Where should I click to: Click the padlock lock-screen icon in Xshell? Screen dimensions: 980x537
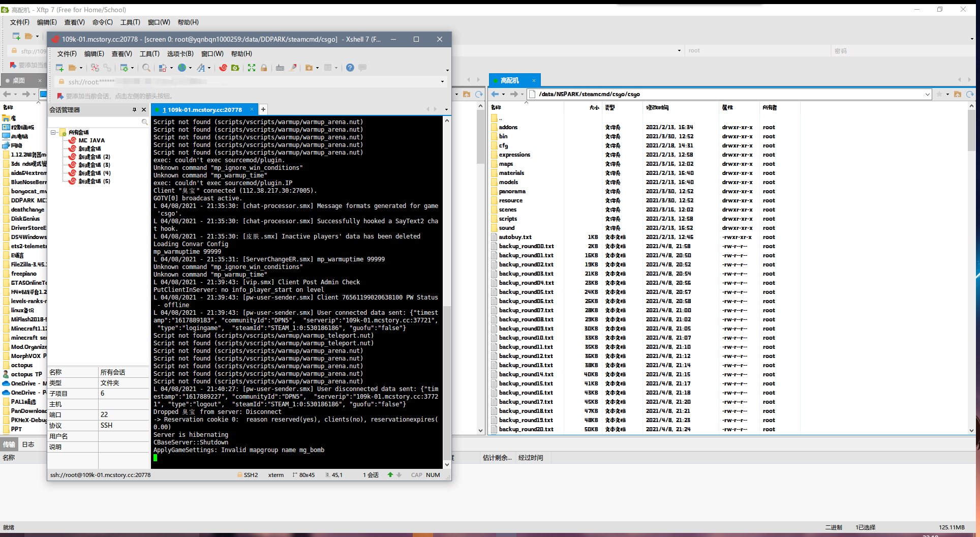(264, 68)
